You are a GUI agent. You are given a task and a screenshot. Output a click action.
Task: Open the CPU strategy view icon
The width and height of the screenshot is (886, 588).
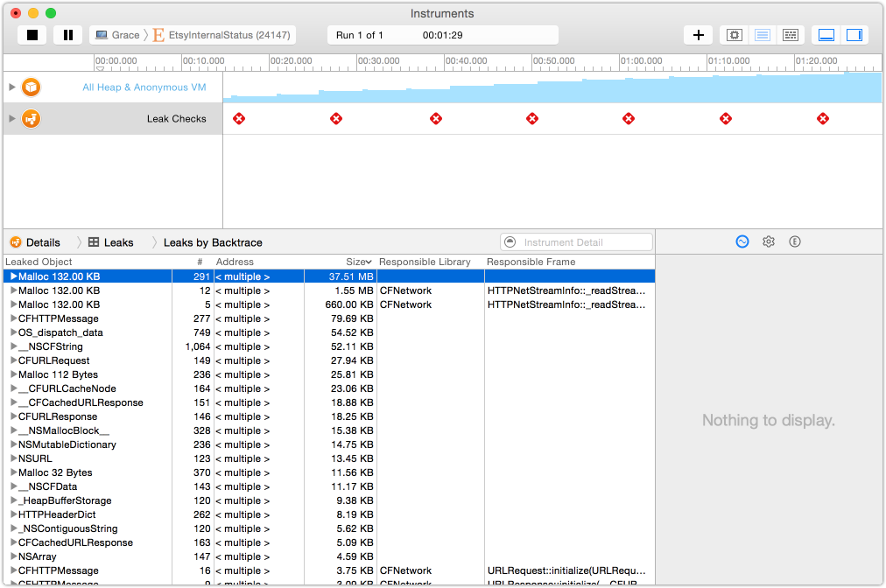tap(735, 35)
